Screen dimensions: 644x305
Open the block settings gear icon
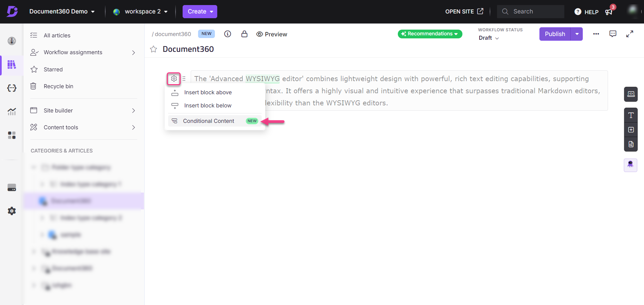tap(174, 78)
